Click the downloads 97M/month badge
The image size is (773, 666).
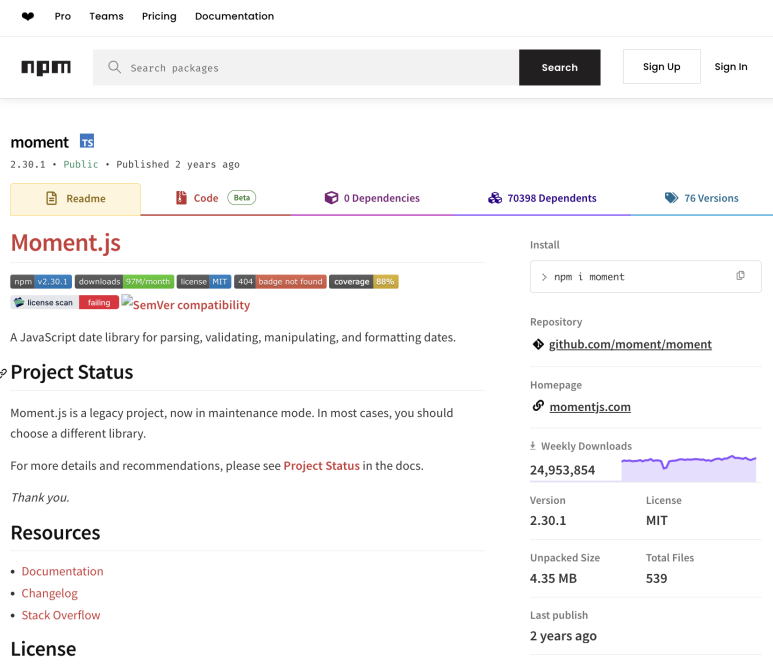[124, 281]
